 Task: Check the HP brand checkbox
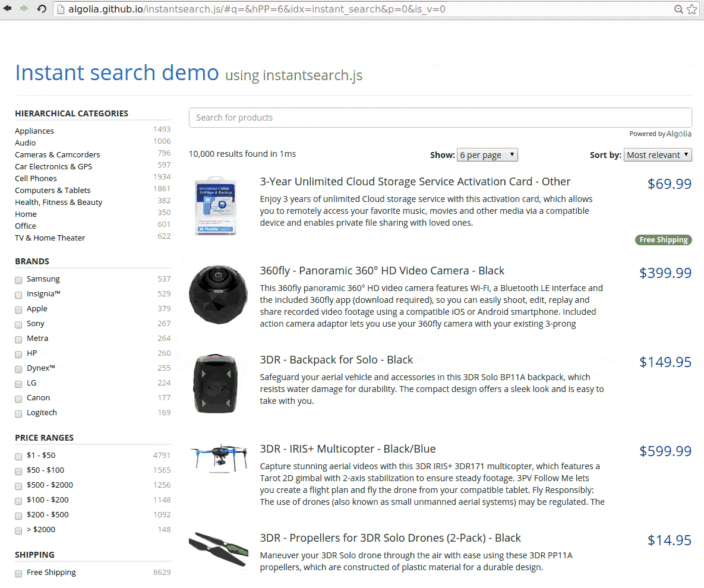(x=18, y=354)
